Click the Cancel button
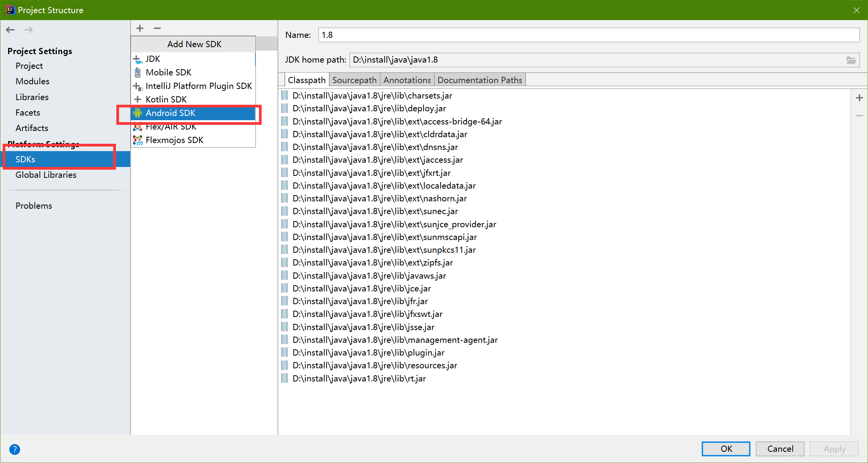868x463 pixels. click(780, 449)
